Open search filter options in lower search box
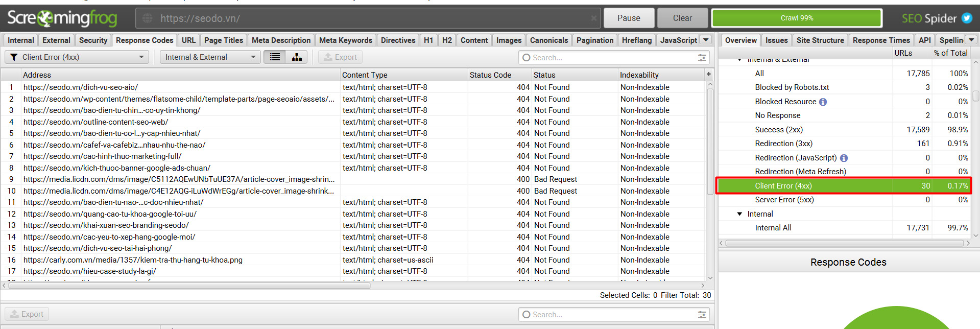 [x=702, y=315]
